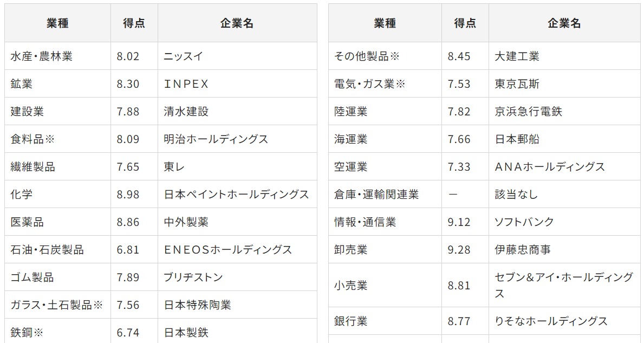Click the 化学 score 8.98
The height and width of the screenshot is (343, 644).
128,195
